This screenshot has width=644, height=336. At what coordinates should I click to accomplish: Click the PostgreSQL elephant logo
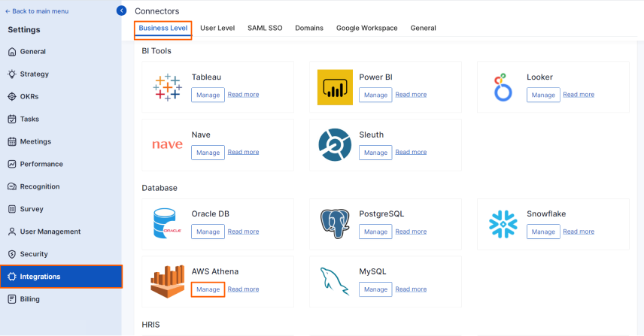(335, 223)
